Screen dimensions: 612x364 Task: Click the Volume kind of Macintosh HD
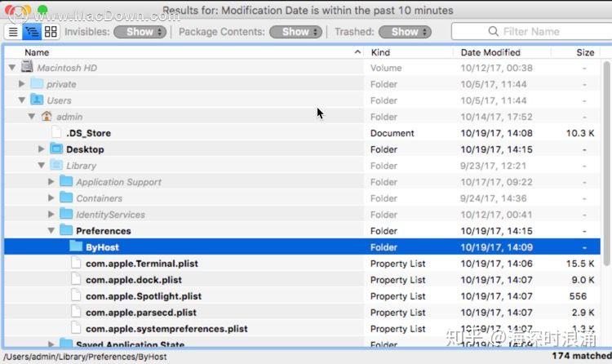pos(386,68)
